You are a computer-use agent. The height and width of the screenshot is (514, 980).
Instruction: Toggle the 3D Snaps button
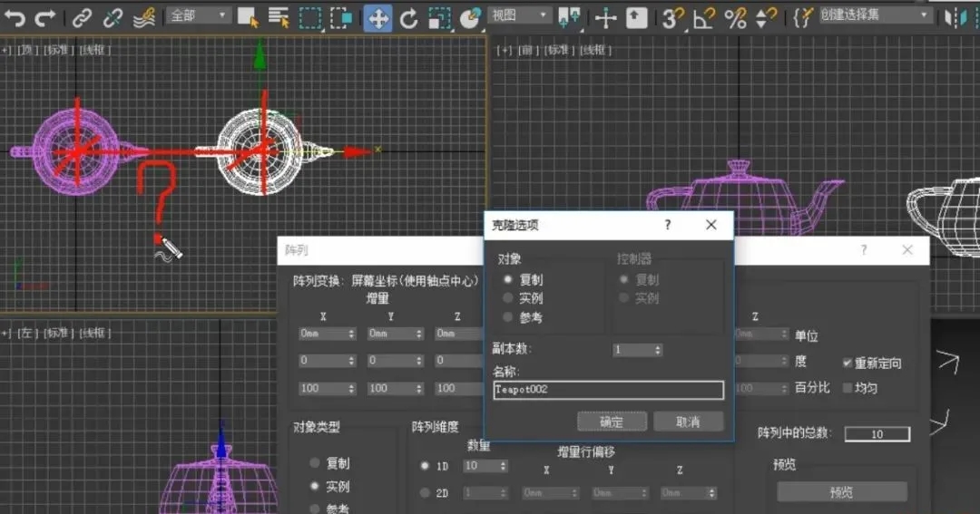pos(672,17)
